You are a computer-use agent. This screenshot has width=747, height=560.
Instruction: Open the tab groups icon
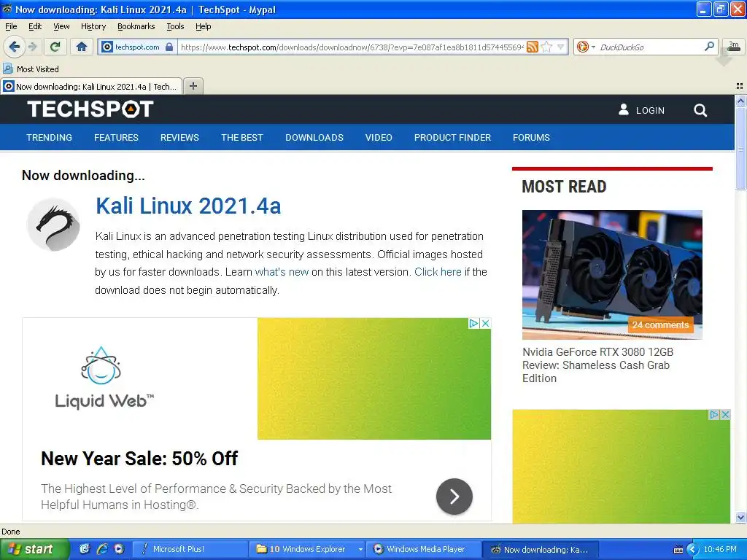pyautogui.click(x=740, y=86)
